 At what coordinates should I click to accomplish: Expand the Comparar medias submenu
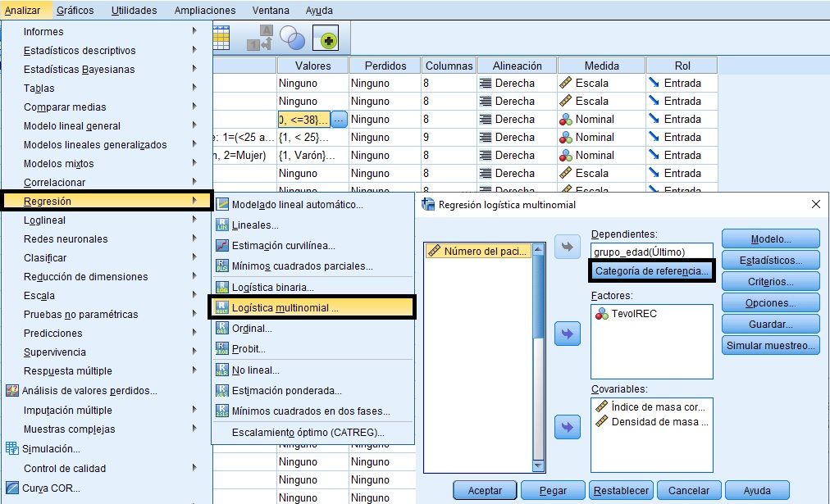coord(65,107)
